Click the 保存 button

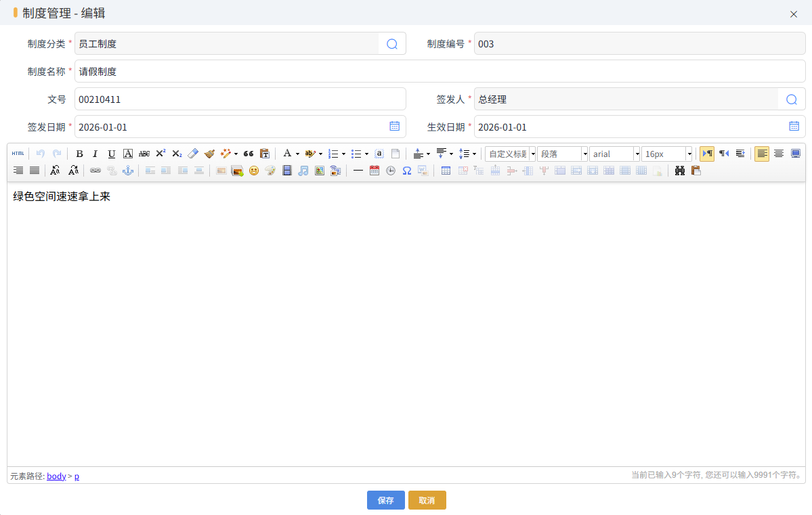click(x=386, y=500)
